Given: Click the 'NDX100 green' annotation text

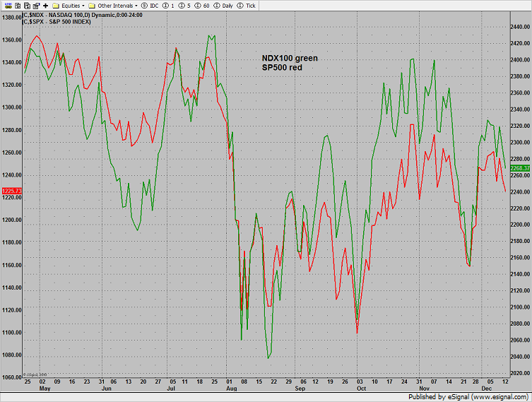Looking at the screenshot, I should click(x=290, y=58).
